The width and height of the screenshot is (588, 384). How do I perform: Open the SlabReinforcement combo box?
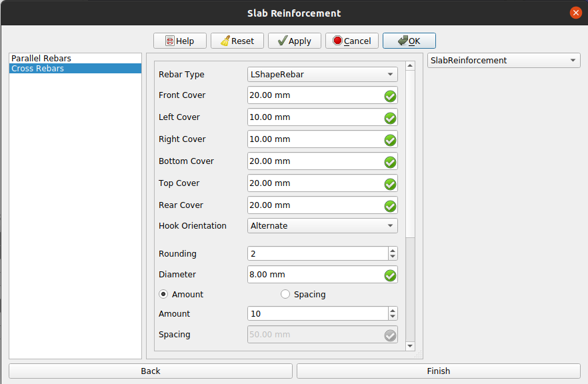[503, 61]
